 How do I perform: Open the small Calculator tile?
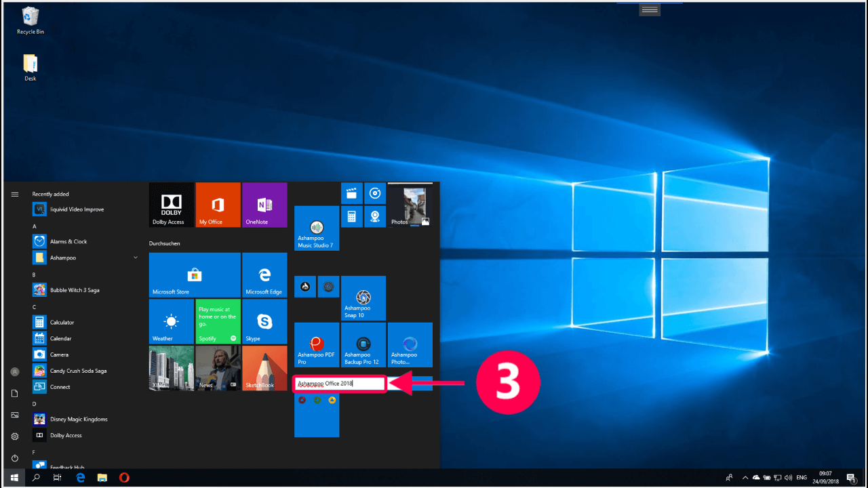tap(351, 216)
